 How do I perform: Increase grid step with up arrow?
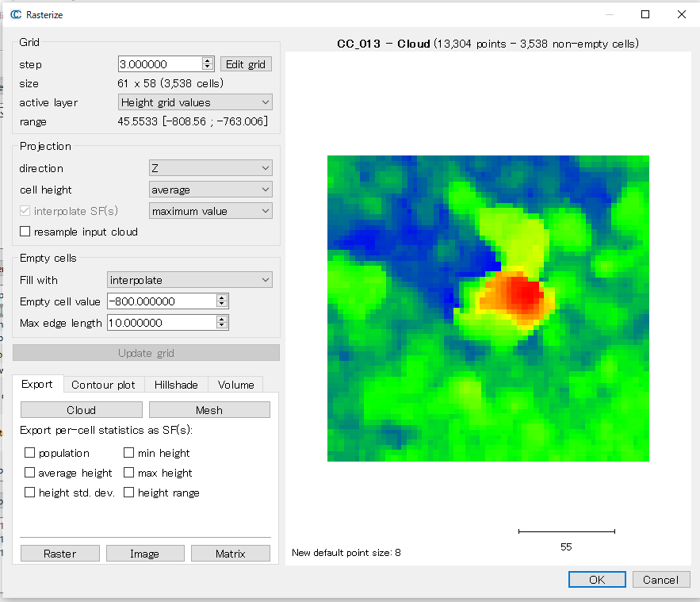208,61
